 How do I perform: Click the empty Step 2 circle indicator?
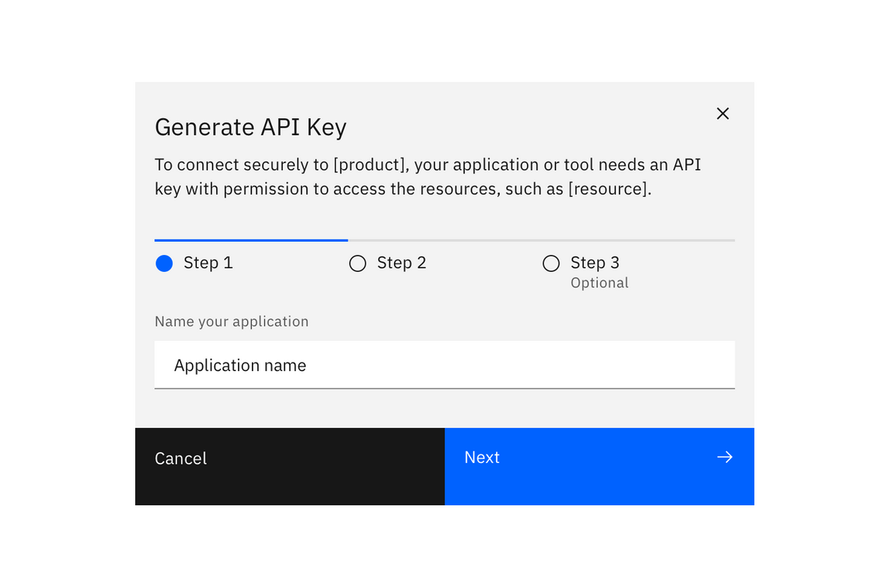point(358,263)
